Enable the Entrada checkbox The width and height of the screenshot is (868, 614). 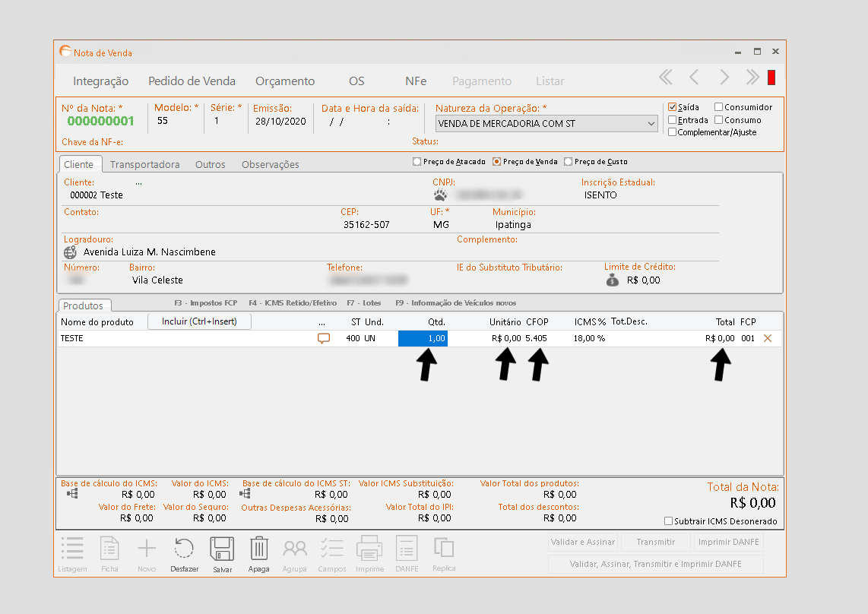click(672, 119)
